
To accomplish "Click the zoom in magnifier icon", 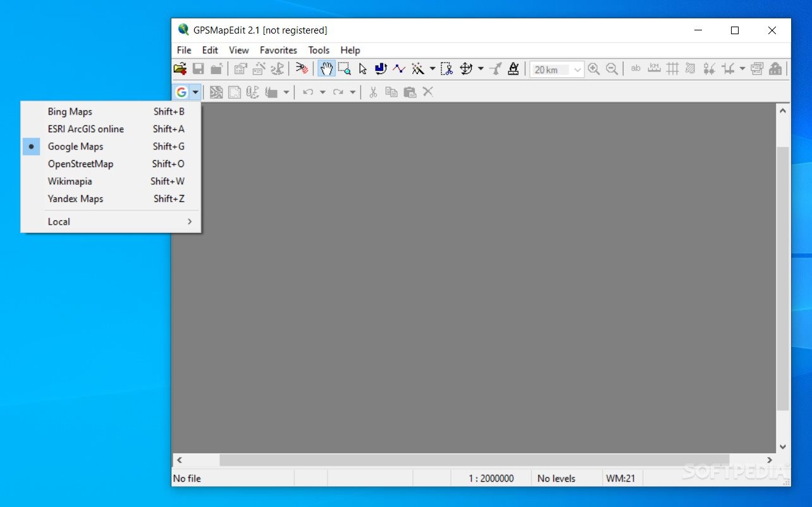I will (594, 69).
